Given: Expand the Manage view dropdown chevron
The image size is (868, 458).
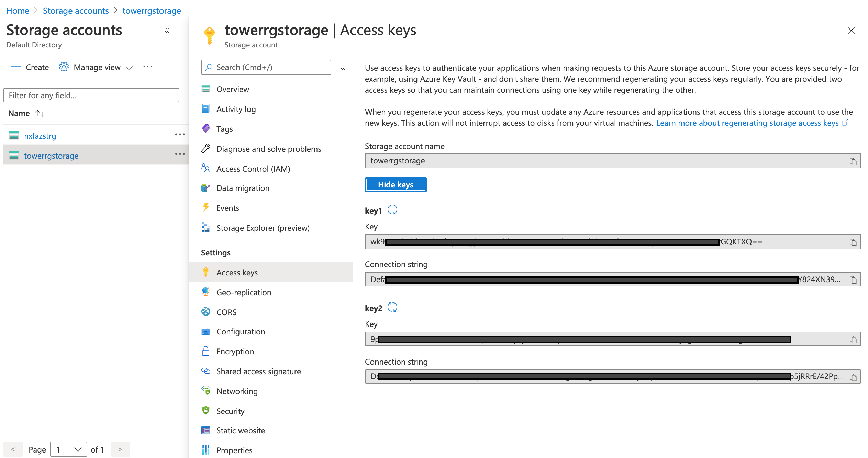Looking at the screenshot, I should [130, 68].
